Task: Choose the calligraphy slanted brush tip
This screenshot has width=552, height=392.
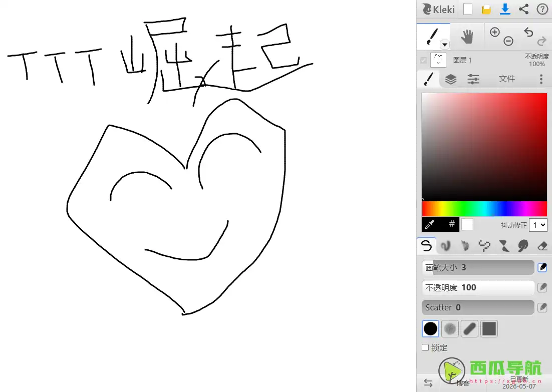Action: [x=470, y=329]
